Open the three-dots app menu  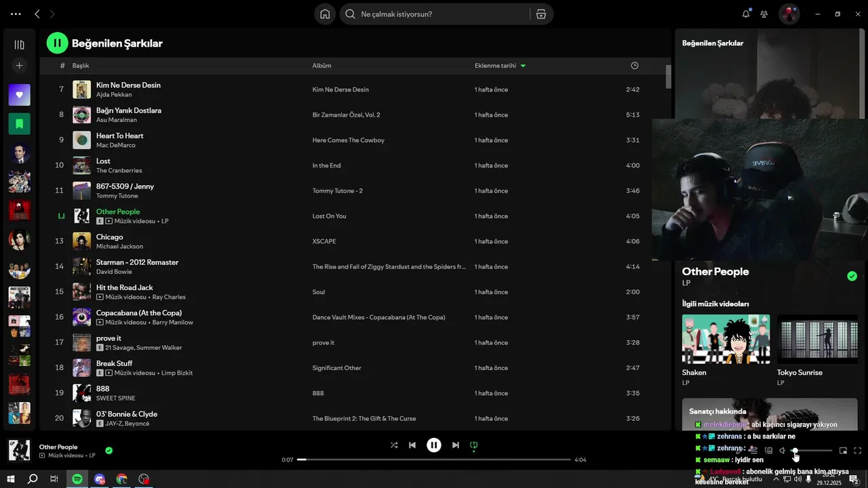tap(16, 14)
